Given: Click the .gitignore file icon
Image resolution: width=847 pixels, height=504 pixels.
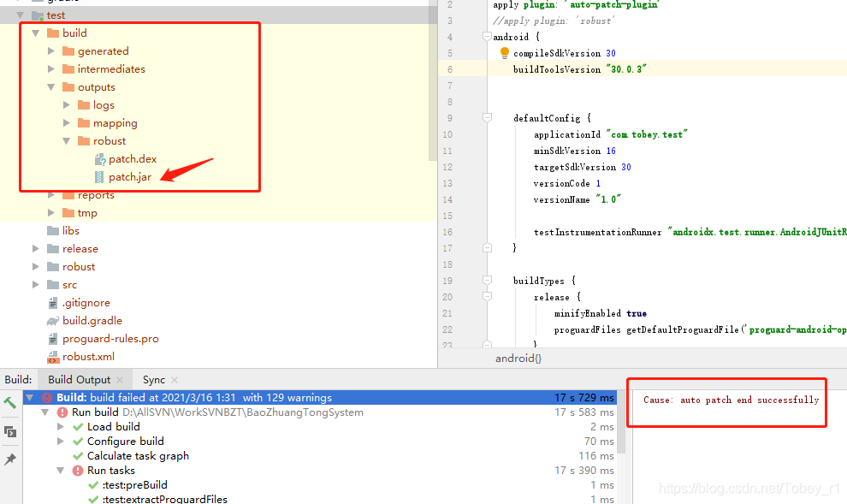Looking at the screenshot, I should click(53, 303).
